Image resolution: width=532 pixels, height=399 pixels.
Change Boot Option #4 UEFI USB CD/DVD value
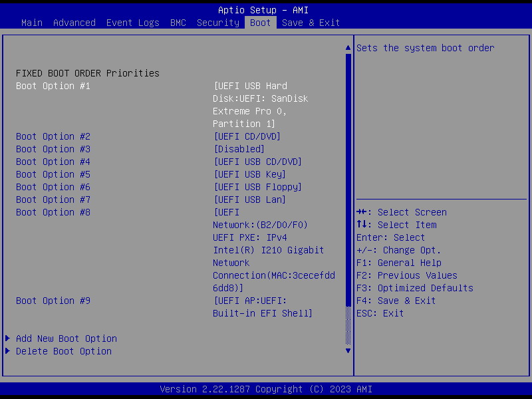click(x=257, y=162)
